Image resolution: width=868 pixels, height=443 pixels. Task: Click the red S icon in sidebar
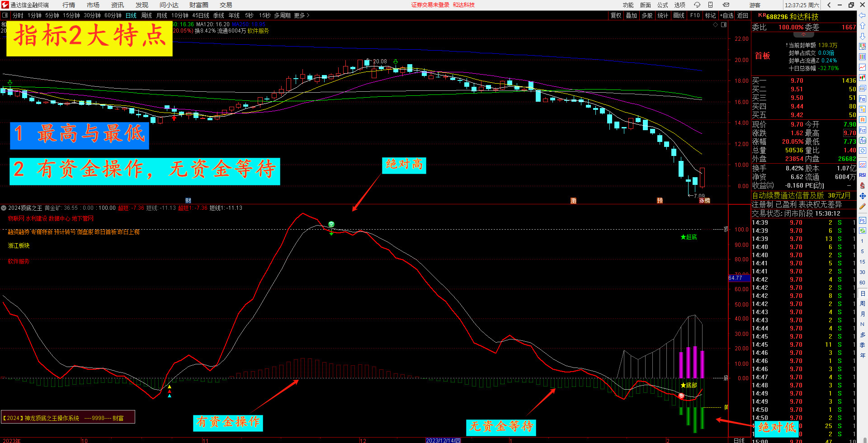click(862, 185)
